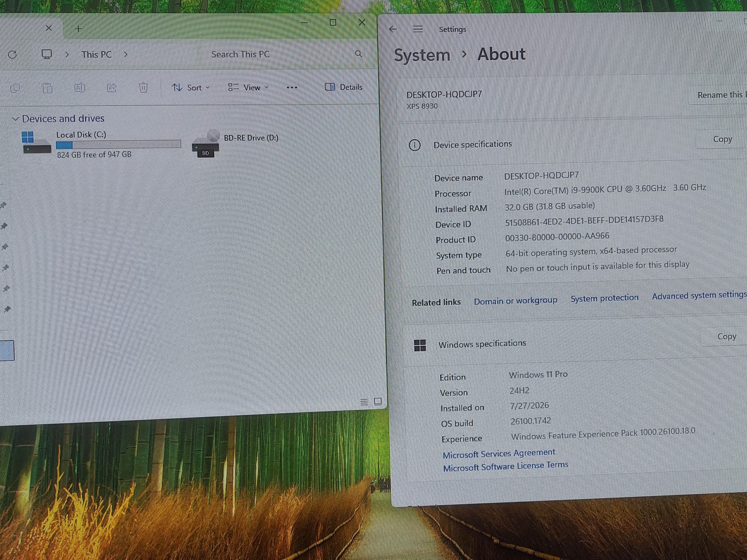Image resolution: width=747 pixels, height=560 pixels.
Task: Click the Delete trash can icon in toolbar
Action: (143, 87)
